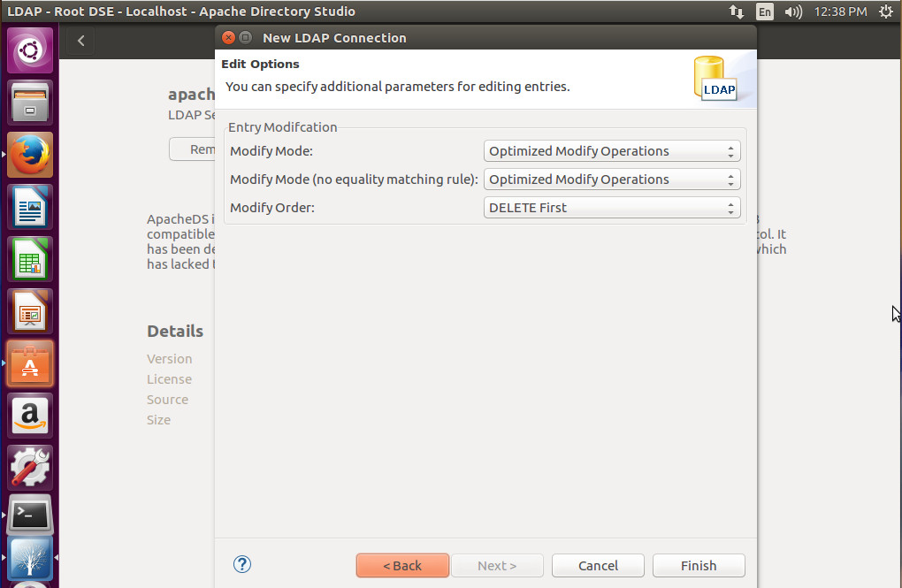
Task: Click the stepper arrows beside Modify Order
Action: point(730,208)
